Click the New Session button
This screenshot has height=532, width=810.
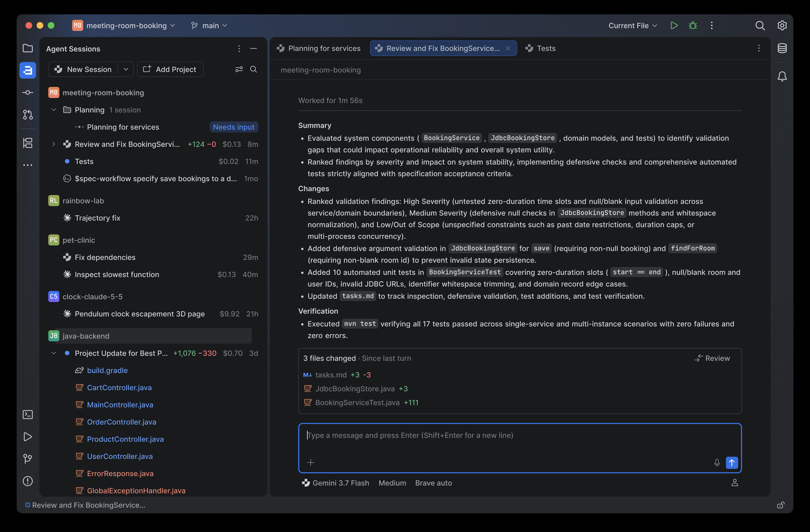click(83, 69)
